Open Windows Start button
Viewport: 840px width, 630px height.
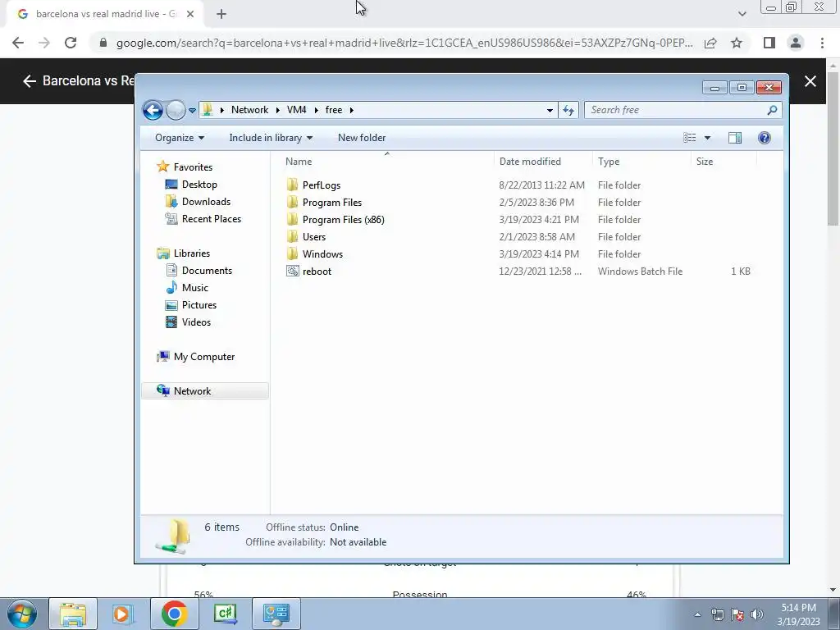[x=21, y=614]
